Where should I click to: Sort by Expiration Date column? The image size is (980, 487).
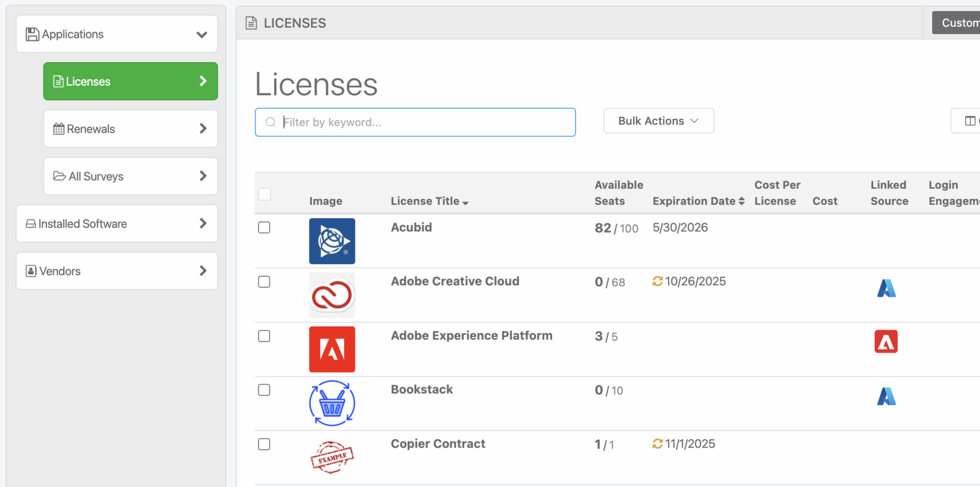(694, 201)
